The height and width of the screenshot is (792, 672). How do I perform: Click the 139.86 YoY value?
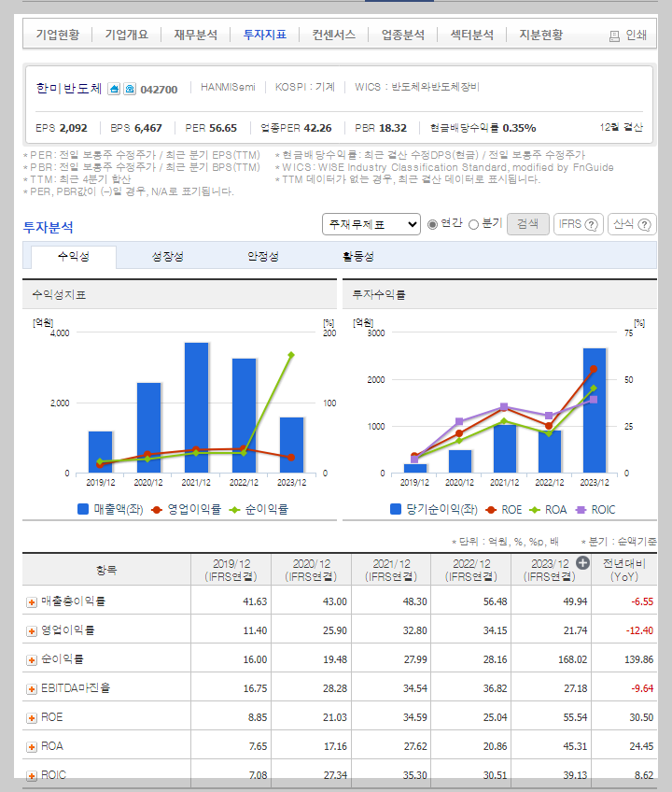[x=638, y=659]
